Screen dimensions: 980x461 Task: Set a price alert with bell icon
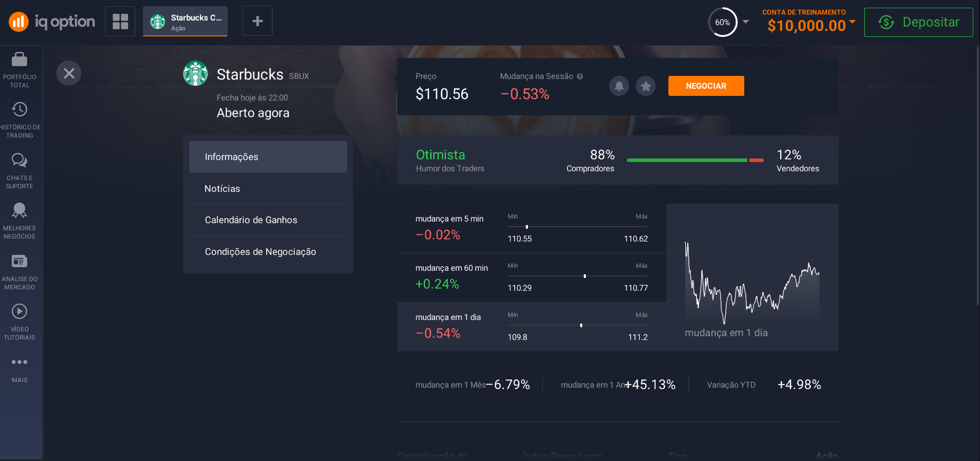pyautogui.click(x=619, y=86)
